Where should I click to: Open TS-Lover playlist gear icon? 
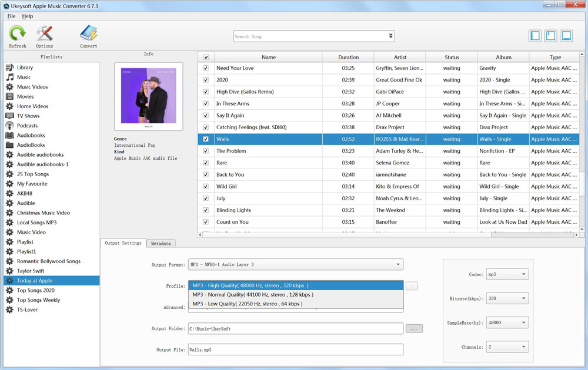(x=10, y=310)
